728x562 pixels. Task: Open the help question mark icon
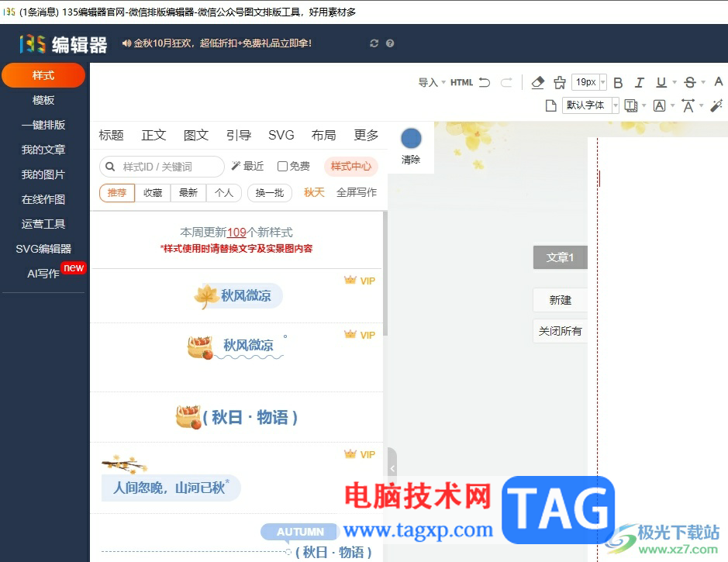(x=390, y=43)
